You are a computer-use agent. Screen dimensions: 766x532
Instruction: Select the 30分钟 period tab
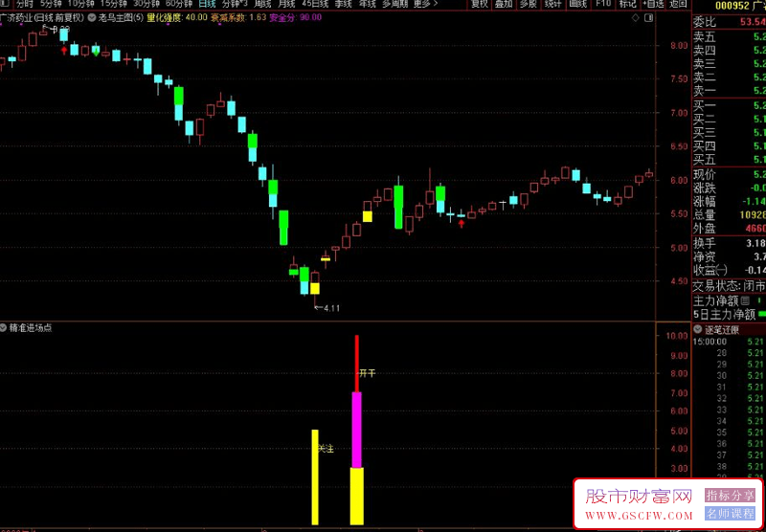tap(146, 4)
